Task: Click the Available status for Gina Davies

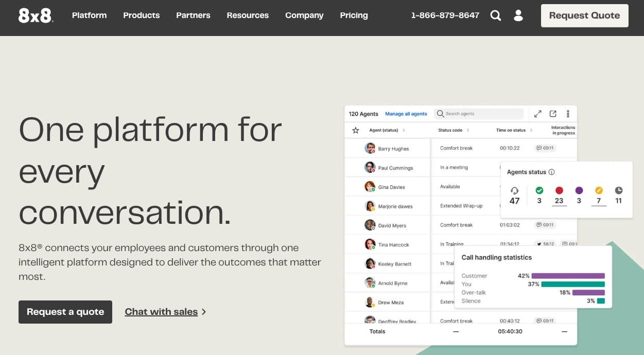Action: 450,186
